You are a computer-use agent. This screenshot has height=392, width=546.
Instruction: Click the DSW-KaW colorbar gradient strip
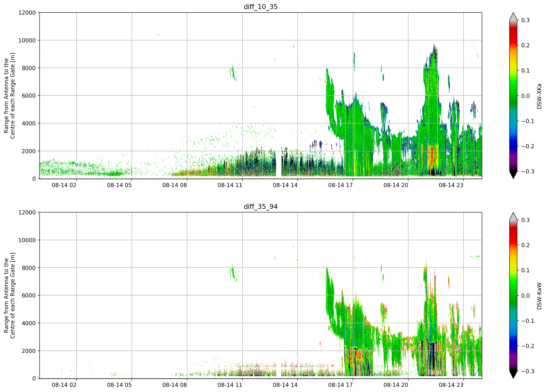point(513,295)
